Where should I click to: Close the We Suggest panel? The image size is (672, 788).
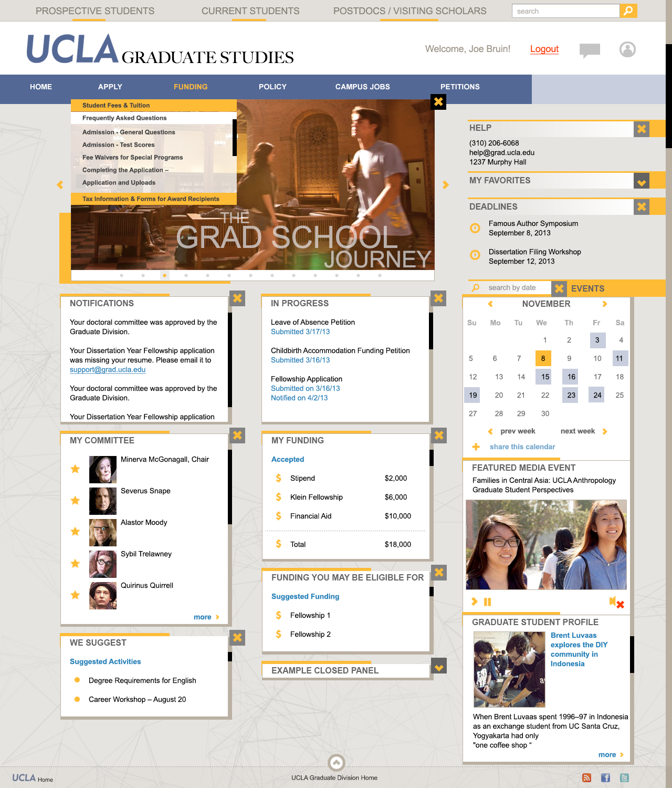(x=237, y=638)
